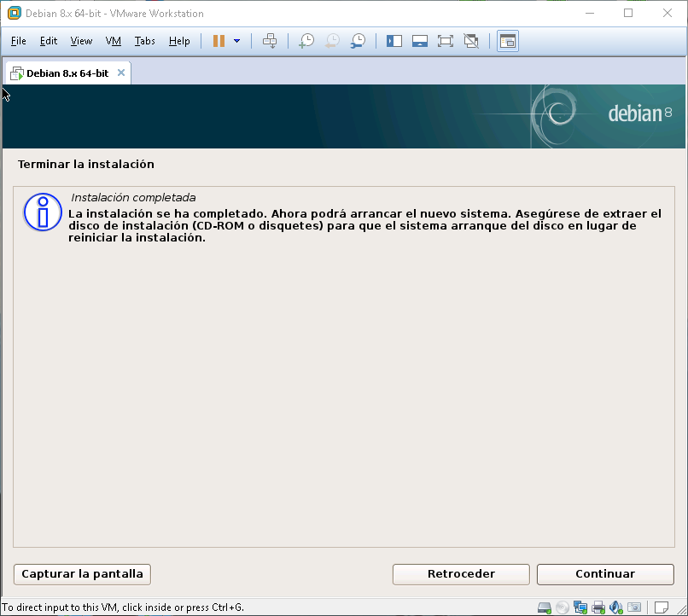
Task: Toggle the thumbnail bar
Action: (419, 41)
